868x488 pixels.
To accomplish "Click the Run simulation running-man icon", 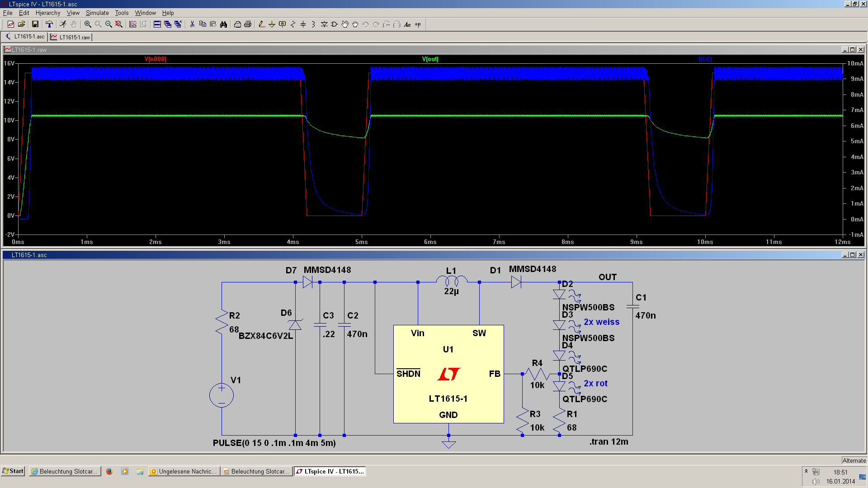I will click(x=63, y=24).
